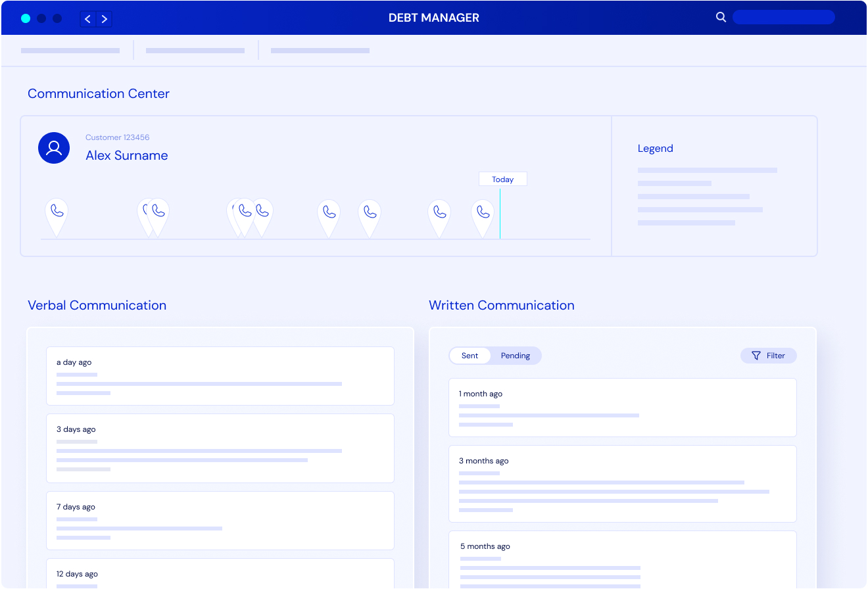Select the first navigation tab placeholder
The image size is (868, 589).
click(x=70, y=51)
